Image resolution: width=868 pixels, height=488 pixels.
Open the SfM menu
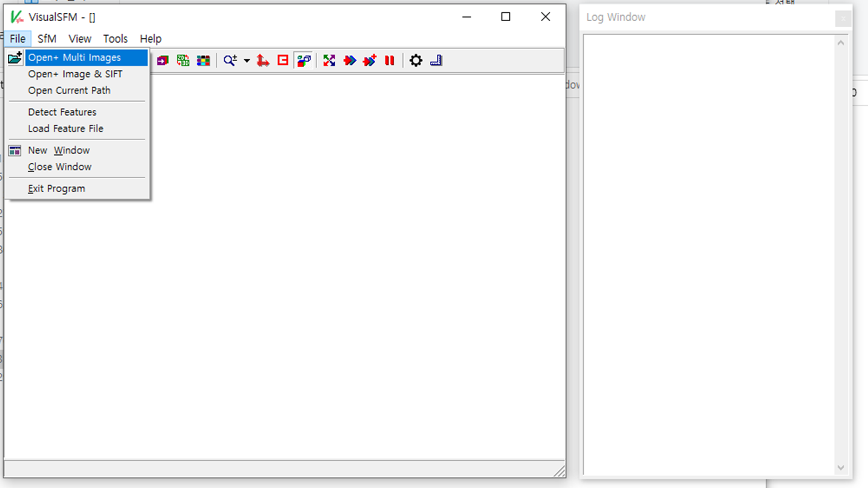pyautogui.click(x=47, y=39)
